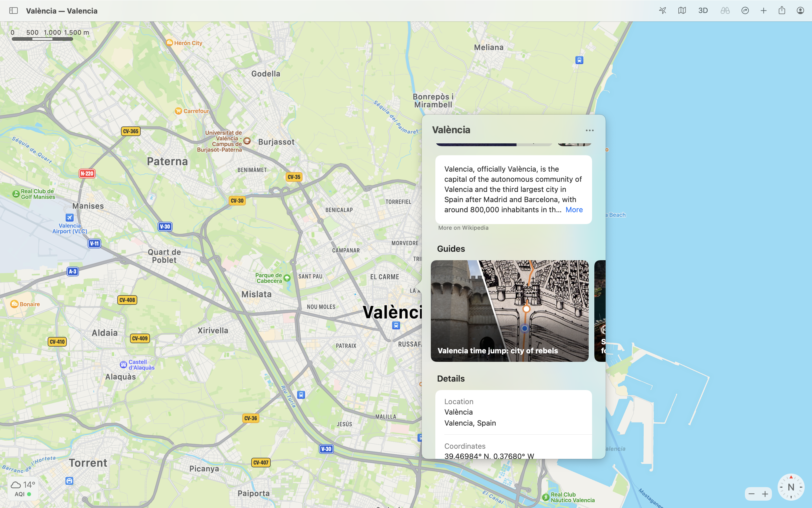Click the CV-35 road shield
The image size is (812, 508).
(x=294, y=177)
